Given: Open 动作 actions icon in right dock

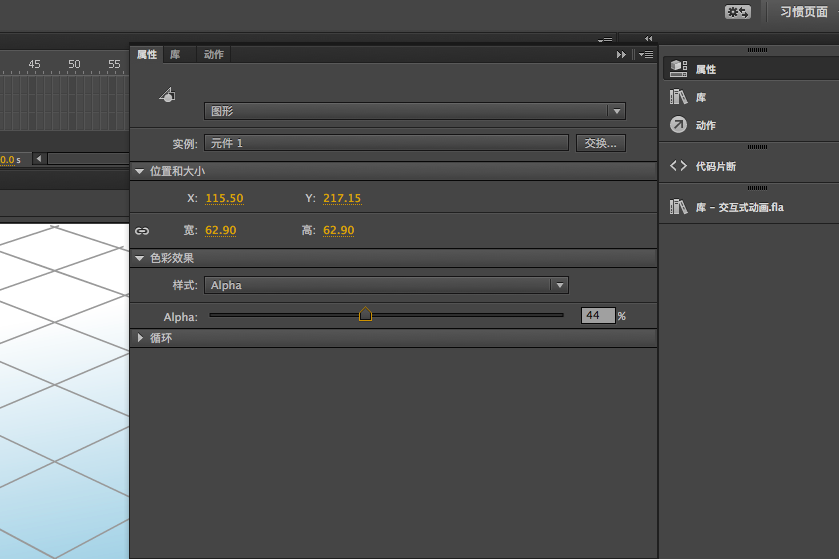Looking at the screenshot, I should coord(678,125).
